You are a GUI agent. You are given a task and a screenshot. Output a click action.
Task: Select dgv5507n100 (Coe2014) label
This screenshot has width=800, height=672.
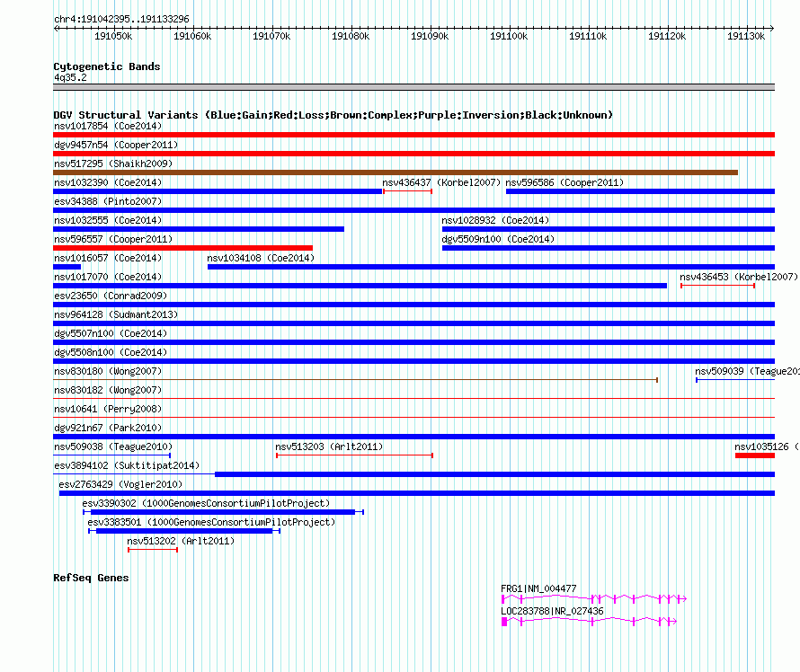(x=111, y=333)
